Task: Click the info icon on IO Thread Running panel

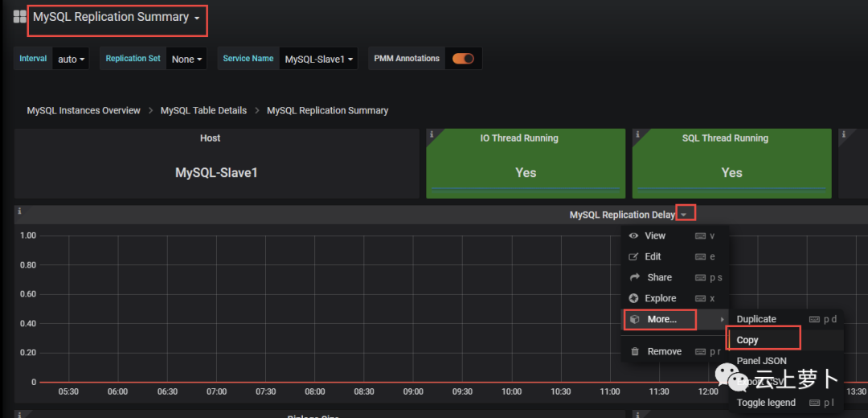Action: coord(432,134)
